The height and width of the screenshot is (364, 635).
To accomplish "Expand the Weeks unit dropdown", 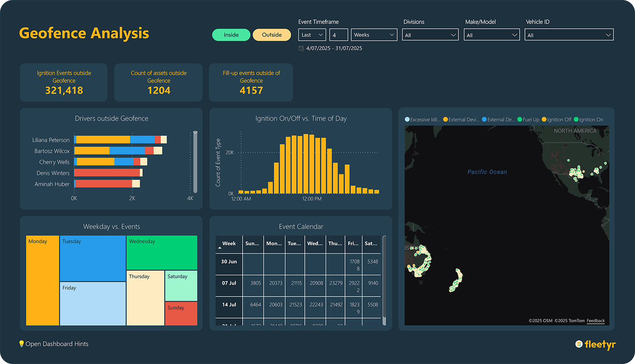I will click(374, 35).
